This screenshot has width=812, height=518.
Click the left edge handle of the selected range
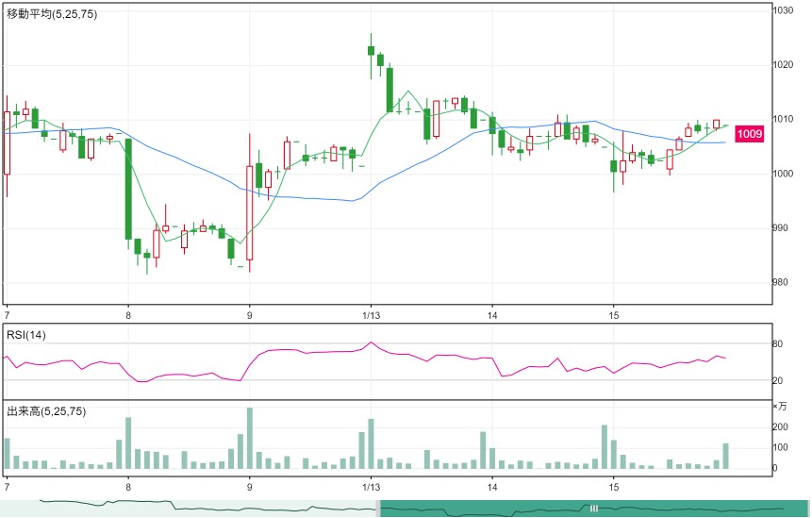coord(378,509)
